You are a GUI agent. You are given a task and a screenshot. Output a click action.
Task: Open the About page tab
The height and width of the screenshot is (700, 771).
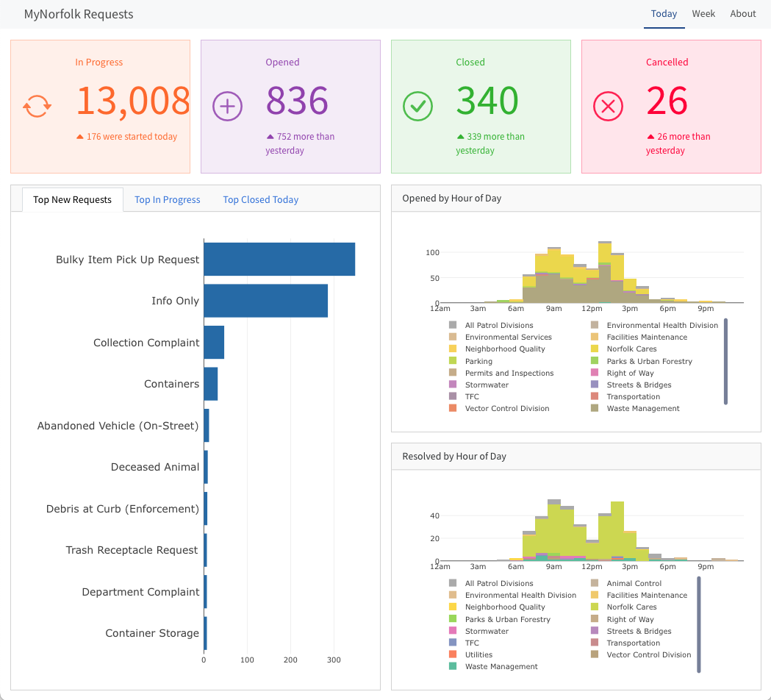coord(743,14)
